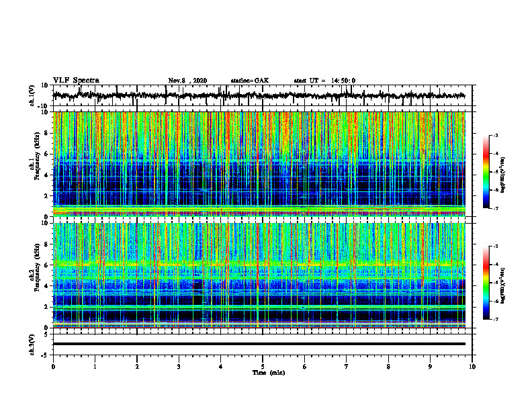The image size is (532, 411).
Task: Click the "VLF Spectra" plot title
Action: 76,81
